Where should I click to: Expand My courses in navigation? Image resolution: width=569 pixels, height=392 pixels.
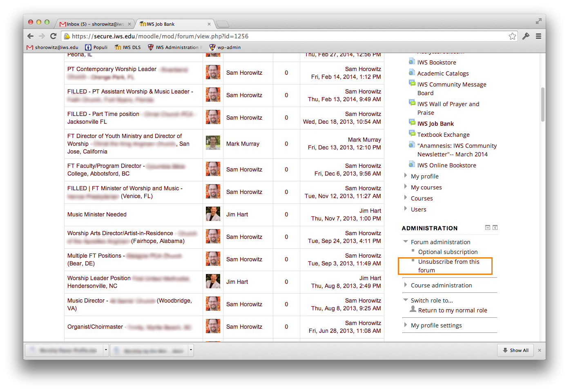[406, 187]
